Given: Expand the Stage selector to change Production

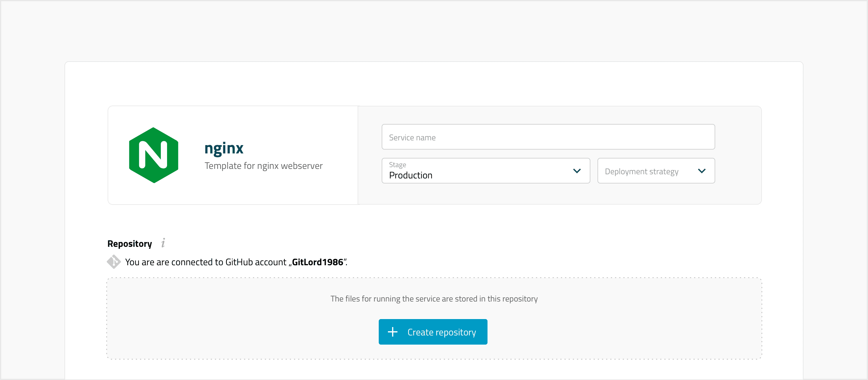Looking at the screenshot, I should click(485, 171).
